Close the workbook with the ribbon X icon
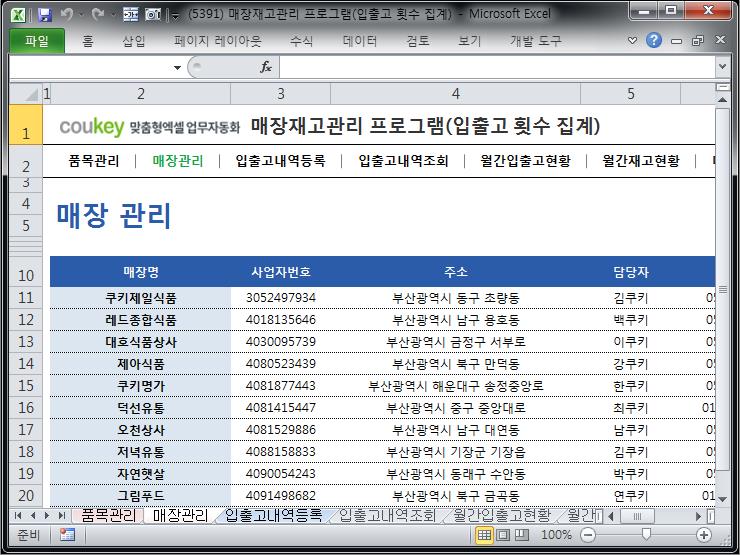 720,40
